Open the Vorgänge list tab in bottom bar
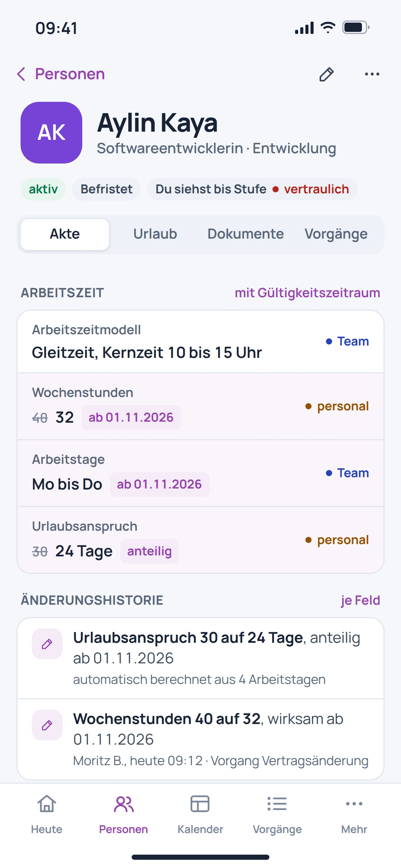 (277, 815)
